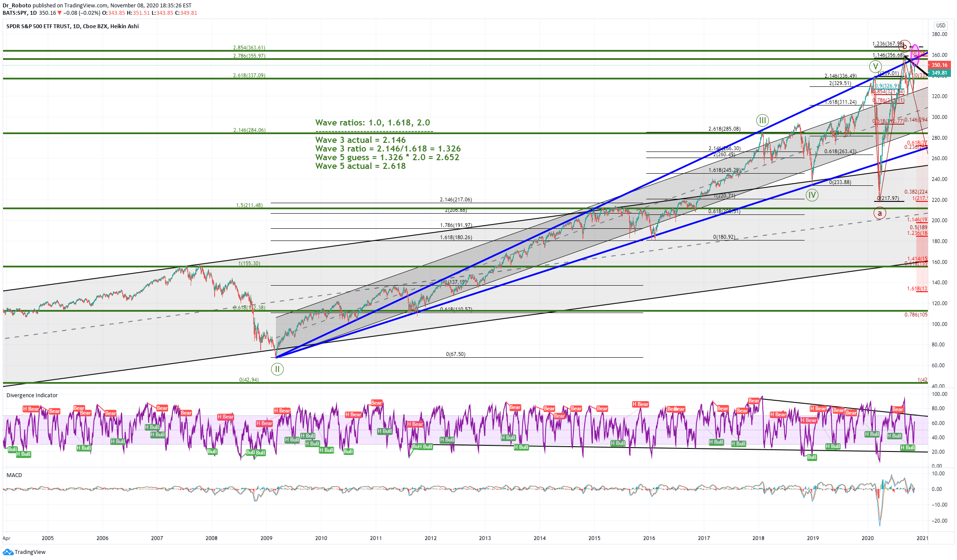Click the 0(180.92) Fibonacci label
The image size is (957, 560).
[x=724, y=237]
